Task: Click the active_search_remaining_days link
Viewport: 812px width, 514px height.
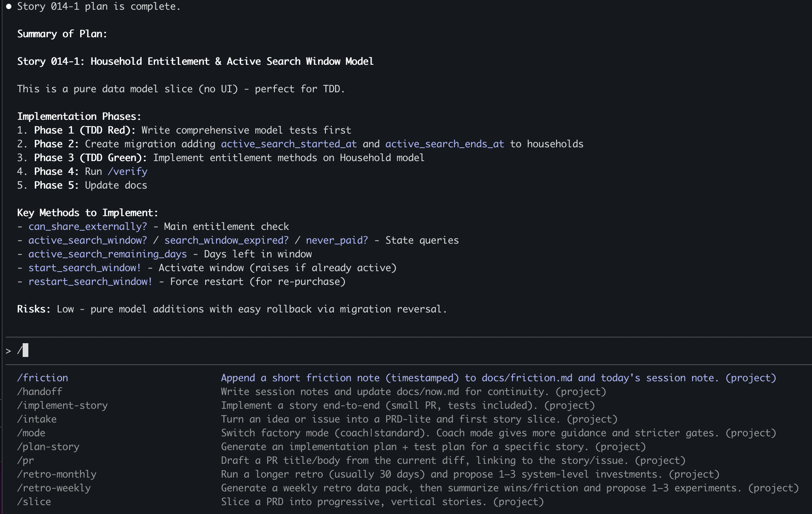Action: coord(107,254)
